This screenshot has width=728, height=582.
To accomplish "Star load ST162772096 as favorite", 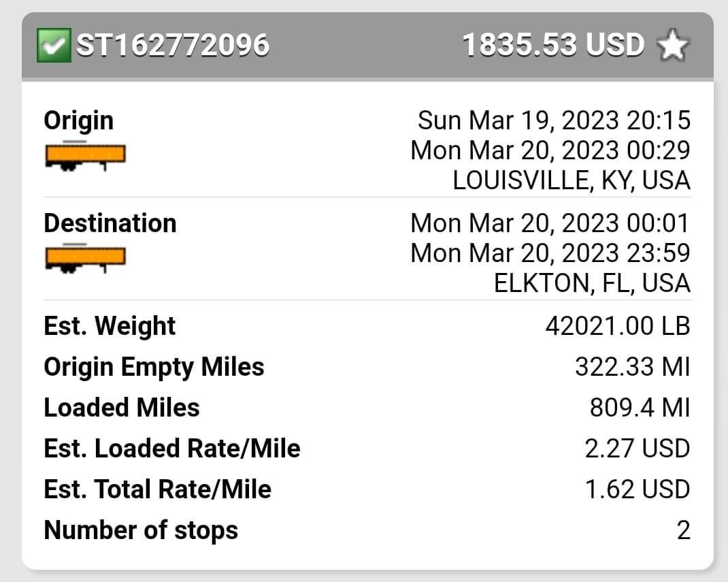I will click(673, 45).
